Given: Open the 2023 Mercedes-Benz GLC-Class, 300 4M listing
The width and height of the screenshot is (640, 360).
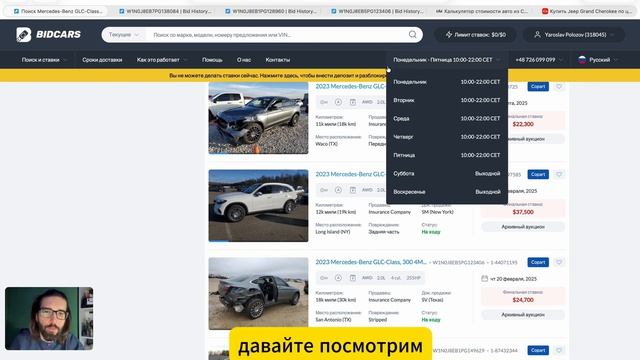Looking at the screenshot, I should click(371, 262).
